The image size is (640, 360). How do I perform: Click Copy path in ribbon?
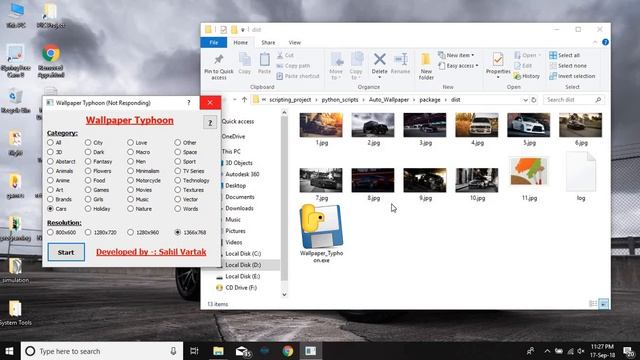[x=293, y=66]
